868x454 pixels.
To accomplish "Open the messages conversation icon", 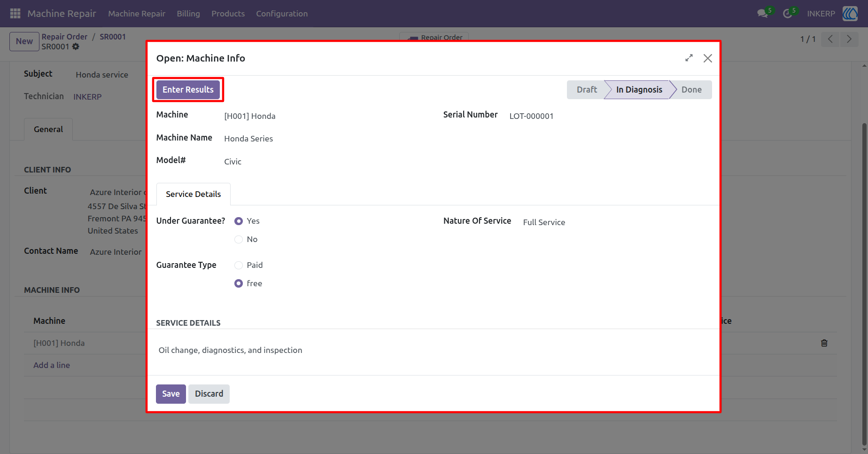I will [763, 14].
